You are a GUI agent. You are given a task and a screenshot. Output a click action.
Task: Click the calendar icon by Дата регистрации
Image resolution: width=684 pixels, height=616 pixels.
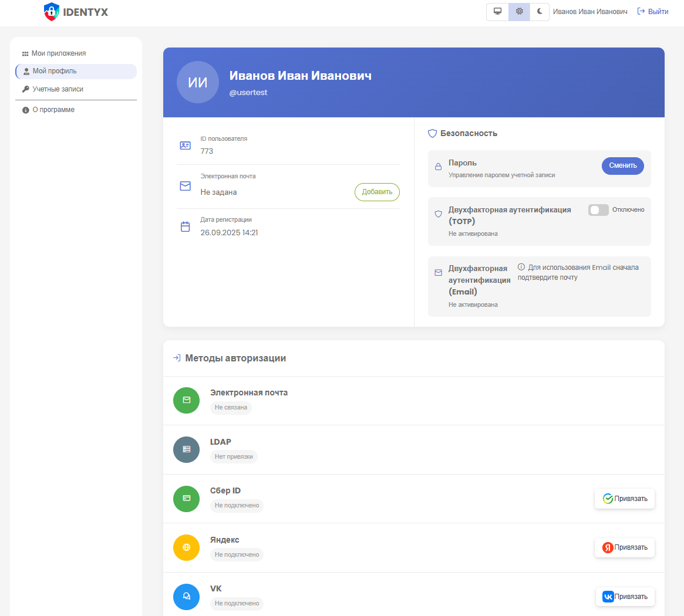(x=186, y=226)
